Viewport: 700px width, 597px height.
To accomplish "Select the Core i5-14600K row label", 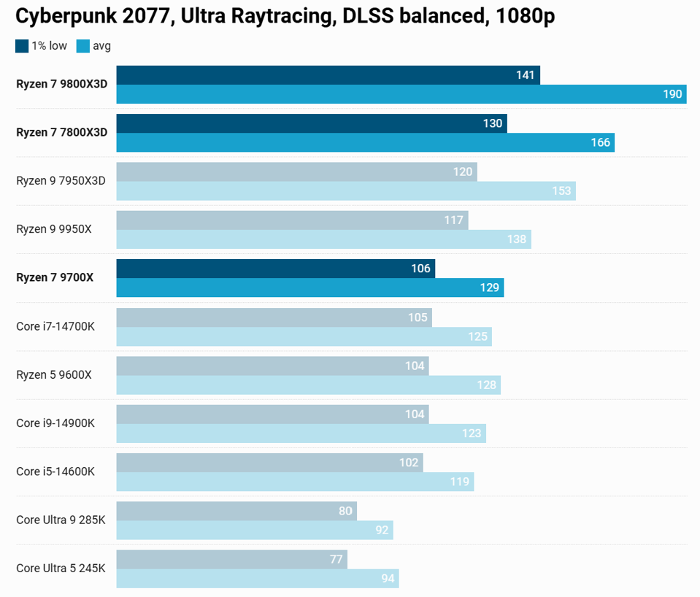I will pos(55,471).
